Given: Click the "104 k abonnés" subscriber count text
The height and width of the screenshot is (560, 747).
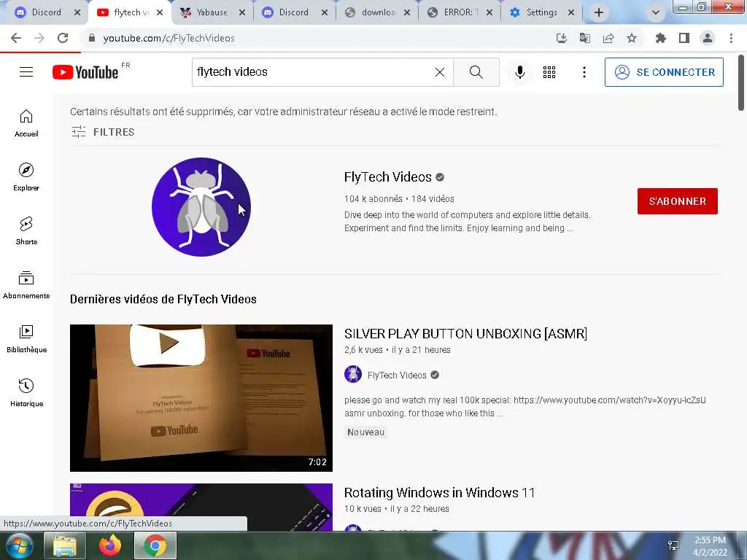Looking at the screenshot, I should 373,199.
